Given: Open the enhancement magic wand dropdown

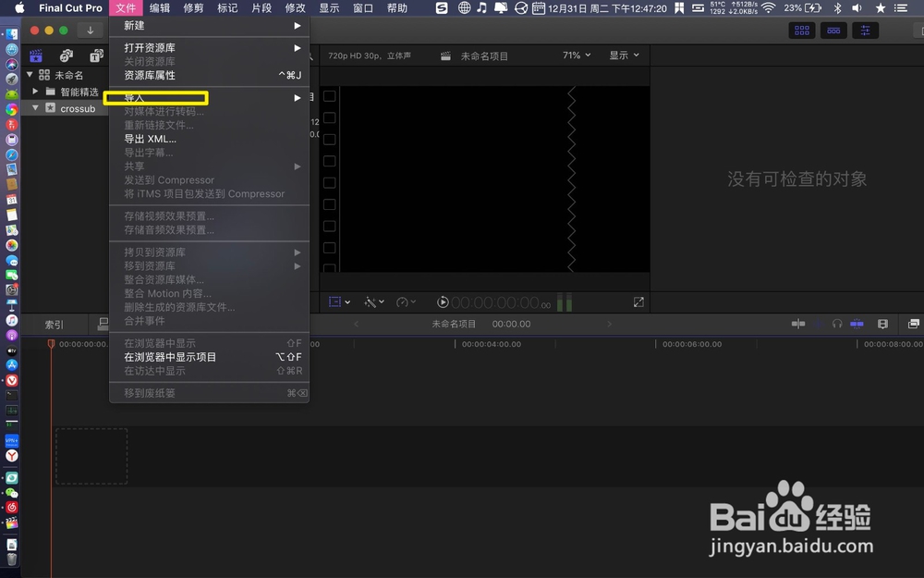Looking at the screenshot, I should (374, 302).
